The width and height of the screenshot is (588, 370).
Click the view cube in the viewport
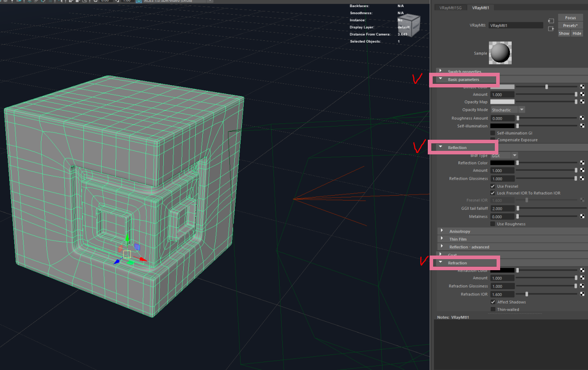pyautogui.click(x=409, y=24)
